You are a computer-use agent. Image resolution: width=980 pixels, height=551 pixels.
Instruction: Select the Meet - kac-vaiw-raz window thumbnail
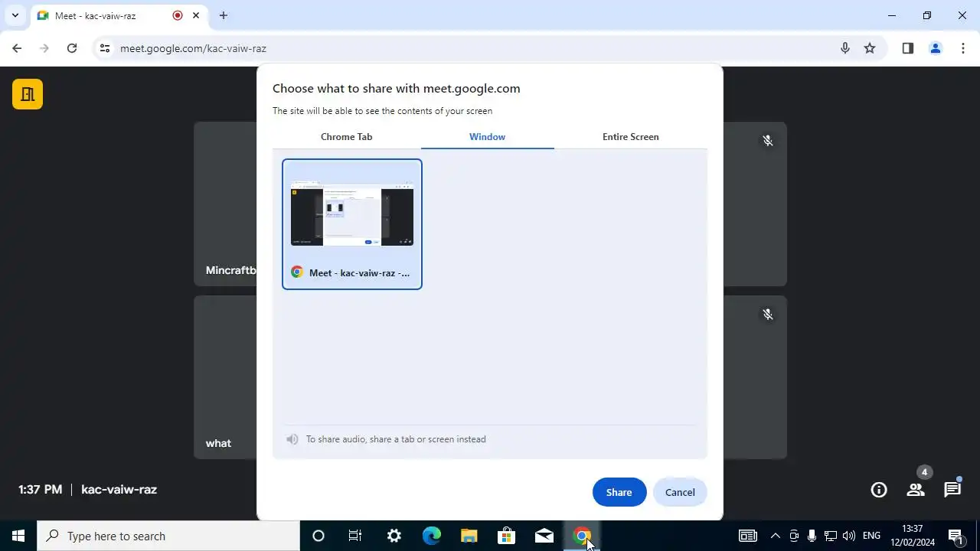pos(352,224)
